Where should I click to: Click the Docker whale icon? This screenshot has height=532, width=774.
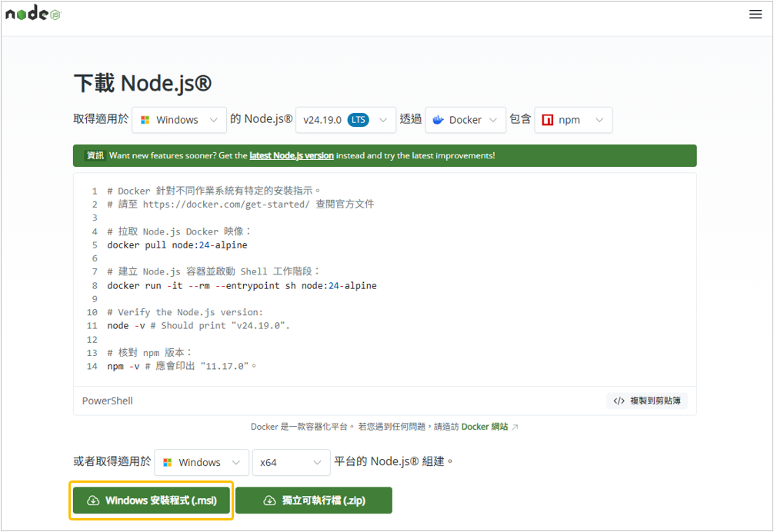[x=438, y=120]
